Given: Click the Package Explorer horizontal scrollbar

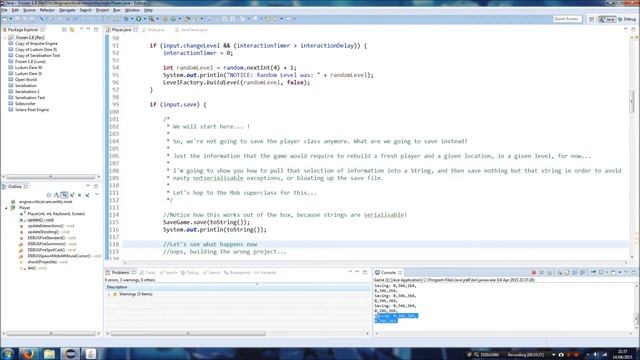Looking at the screenshot, I should 51,177.
